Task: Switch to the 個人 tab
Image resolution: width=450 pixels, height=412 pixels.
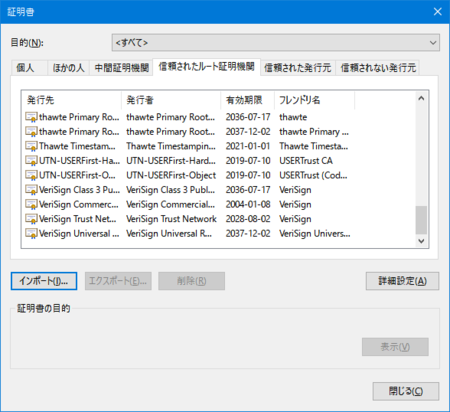Action: pyautogui.click(x=29, y=68)
